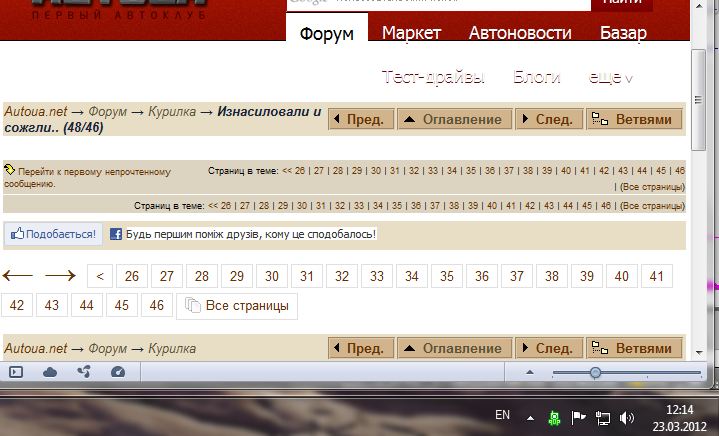Open the 'Маркет' tab
Screen dimensions: 719x436
(411, 33)
